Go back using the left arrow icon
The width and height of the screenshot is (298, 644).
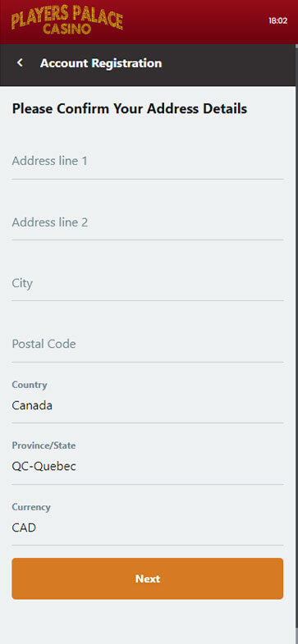(x=20, y=63)
